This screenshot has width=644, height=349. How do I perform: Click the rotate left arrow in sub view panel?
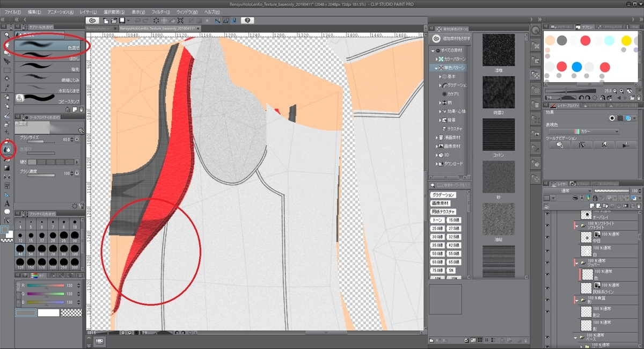[x=581, y=98]
